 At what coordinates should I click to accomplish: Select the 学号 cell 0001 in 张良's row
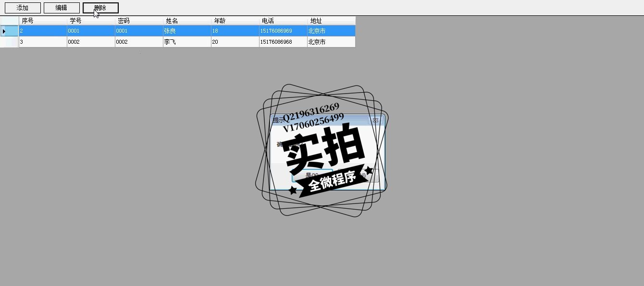pyautogui.click(x=91, y=31)
